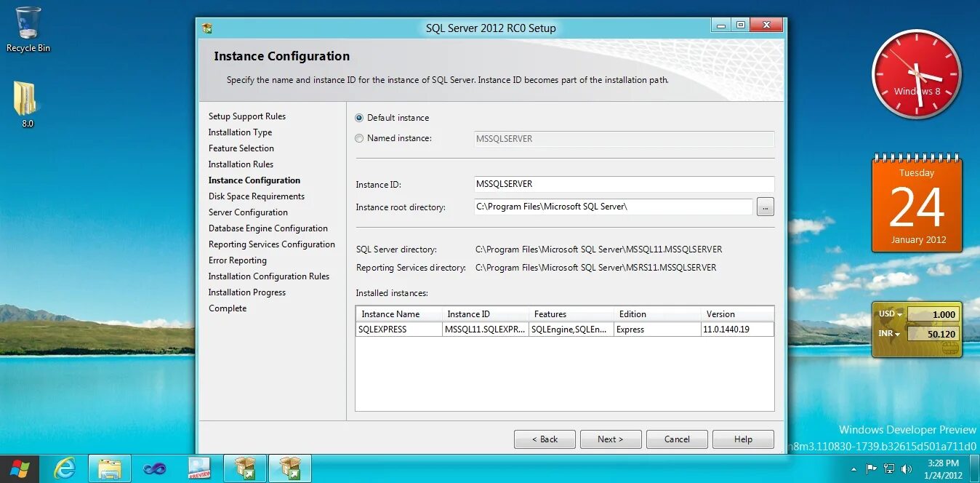
Task: Select Installation Rules step
Action: [241, 164]
